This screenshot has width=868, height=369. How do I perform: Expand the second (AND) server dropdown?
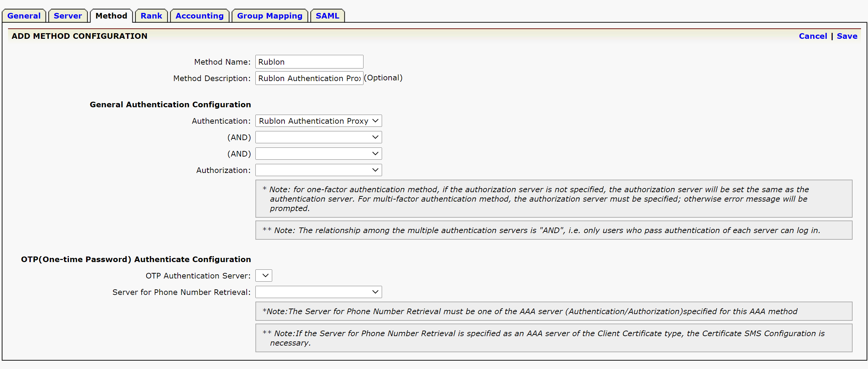pyautogui.click(x=318, y=154)
